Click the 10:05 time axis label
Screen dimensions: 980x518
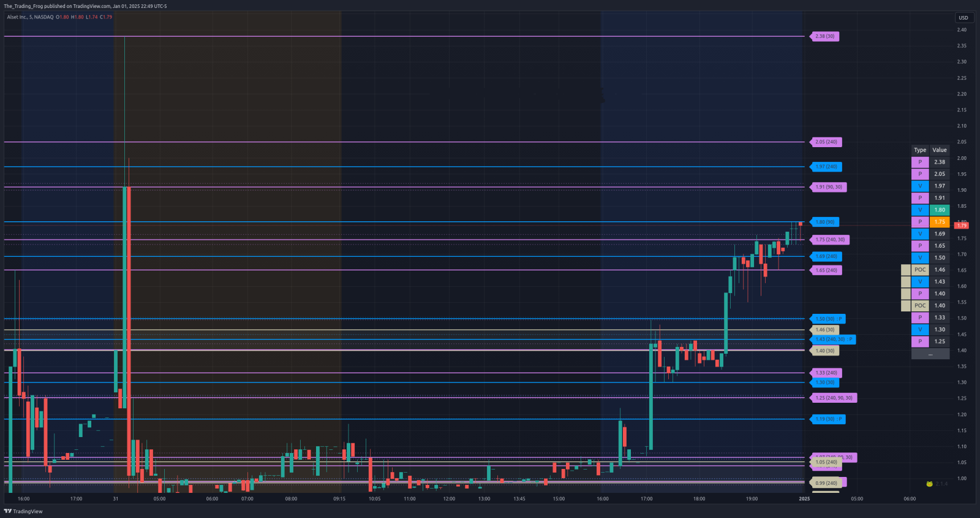coord(374,499)
